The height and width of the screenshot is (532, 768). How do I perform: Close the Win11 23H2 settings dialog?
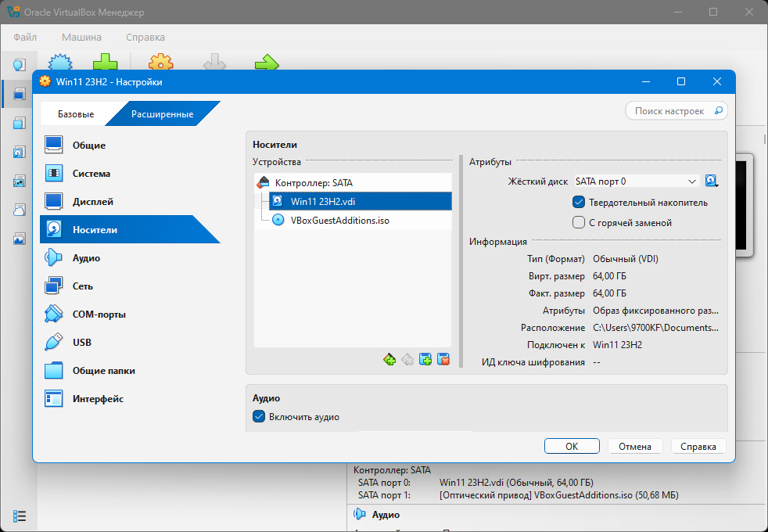717,82
